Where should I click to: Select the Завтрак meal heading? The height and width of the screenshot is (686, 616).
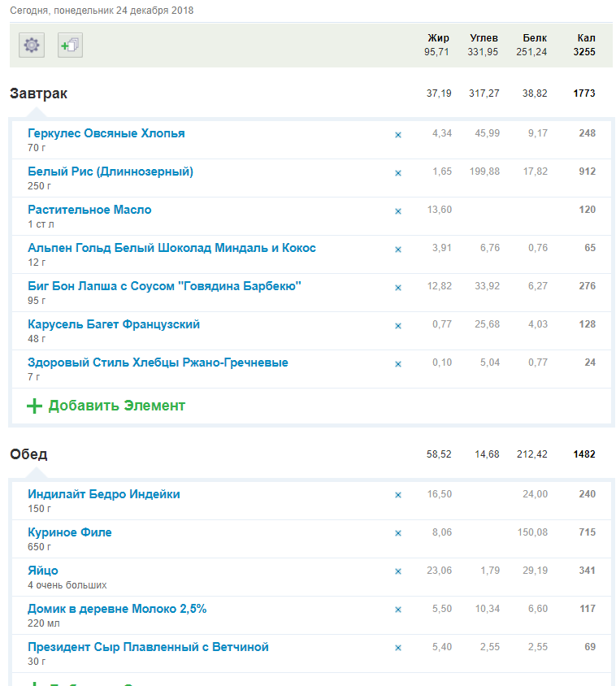coord(38,93)
